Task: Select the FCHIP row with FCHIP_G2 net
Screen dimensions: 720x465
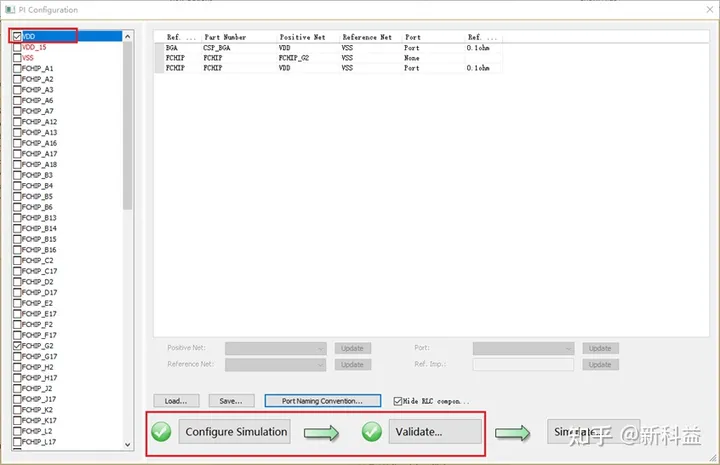Action: [329, 58]
